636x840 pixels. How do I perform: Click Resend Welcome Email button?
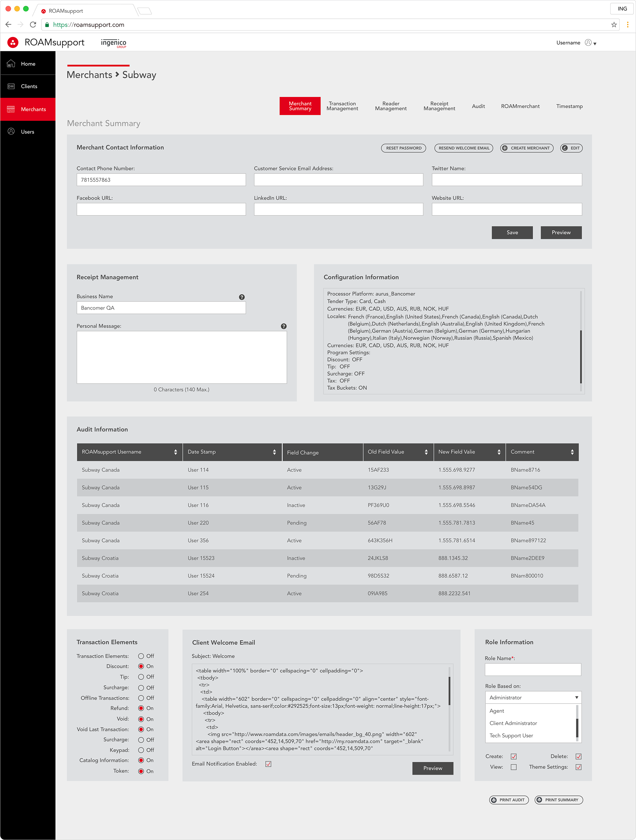pos(464,148)
